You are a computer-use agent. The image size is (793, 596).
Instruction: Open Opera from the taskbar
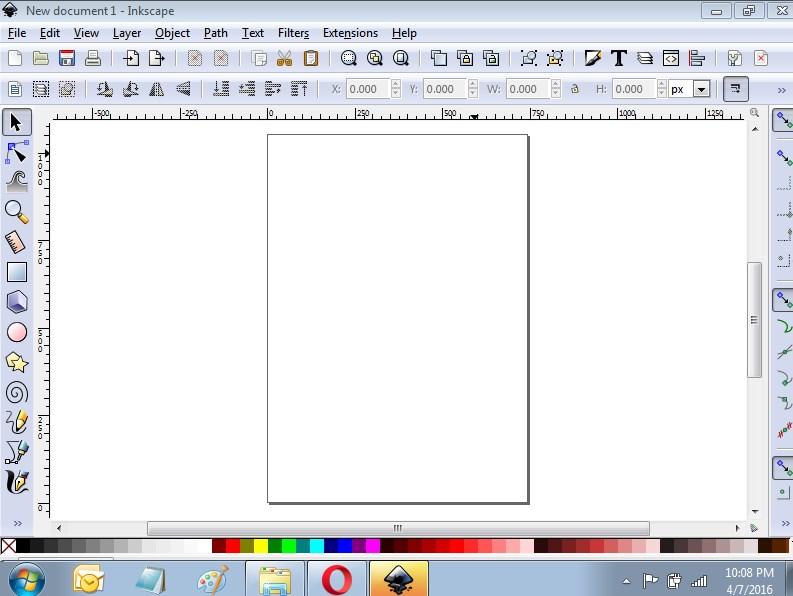tap(336, 579)
